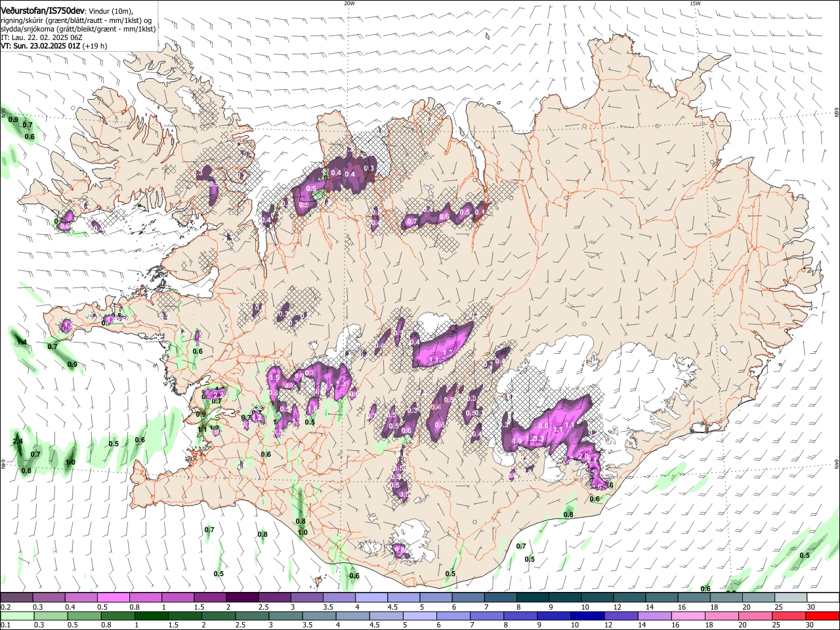The width and height of the screenshot is (840, 630).
Task: Click the '(+19 h)' forecast offset text
Action: [95, 46]
